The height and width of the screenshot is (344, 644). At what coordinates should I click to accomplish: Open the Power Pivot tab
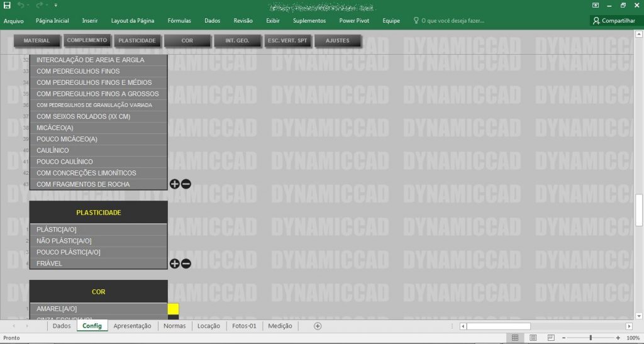click(x=354, y=21)
